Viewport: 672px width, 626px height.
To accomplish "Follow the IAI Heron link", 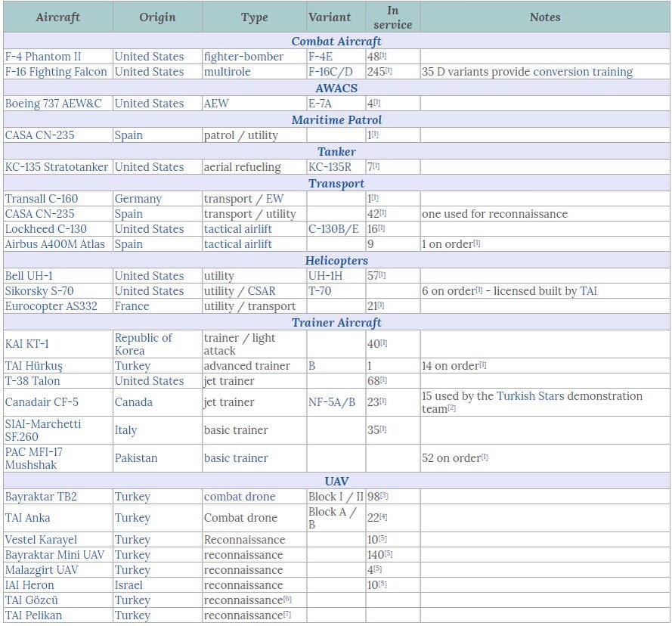I will tap(29, 585).
